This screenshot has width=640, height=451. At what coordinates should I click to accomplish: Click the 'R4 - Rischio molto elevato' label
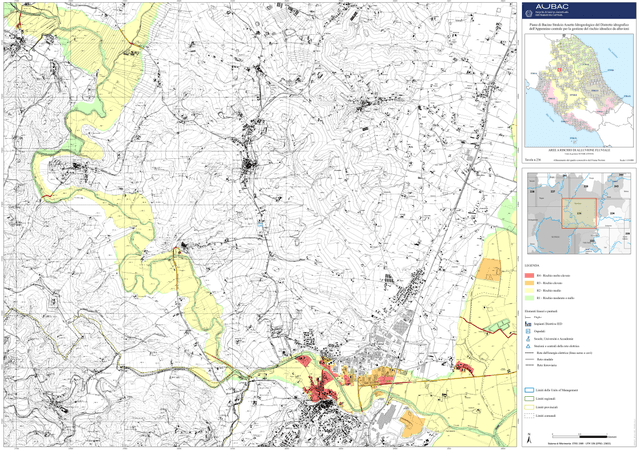click(553, 275)
